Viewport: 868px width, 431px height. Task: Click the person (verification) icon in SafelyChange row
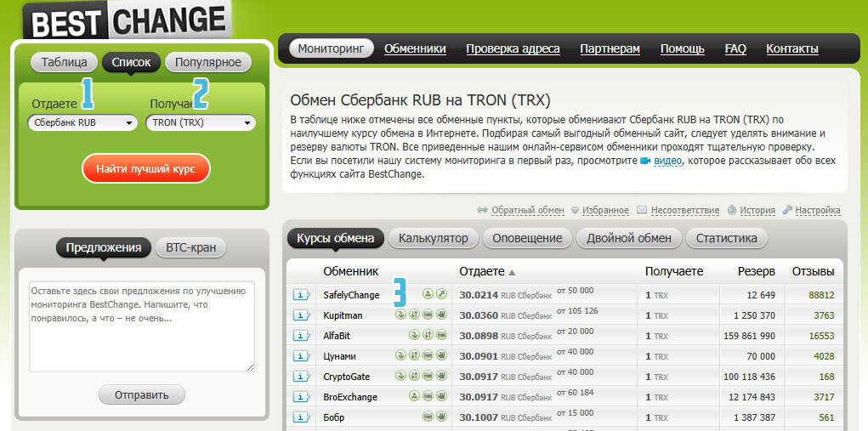(x=428, y=294)
